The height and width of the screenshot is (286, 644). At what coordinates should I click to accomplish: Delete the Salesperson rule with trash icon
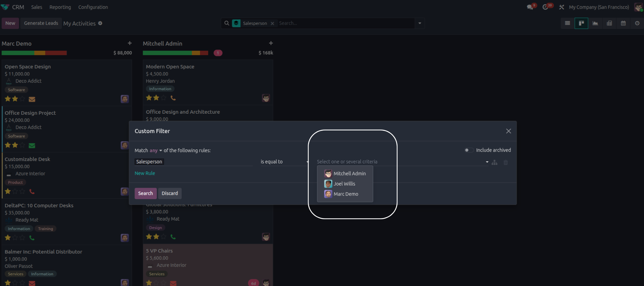506,163
